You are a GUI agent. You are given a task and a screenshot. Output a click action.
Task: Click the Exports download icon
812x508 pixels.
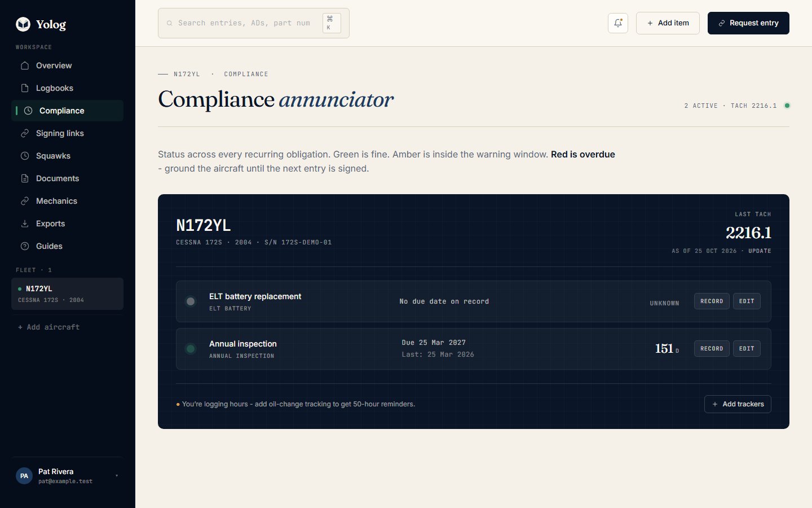click(25, 224)
